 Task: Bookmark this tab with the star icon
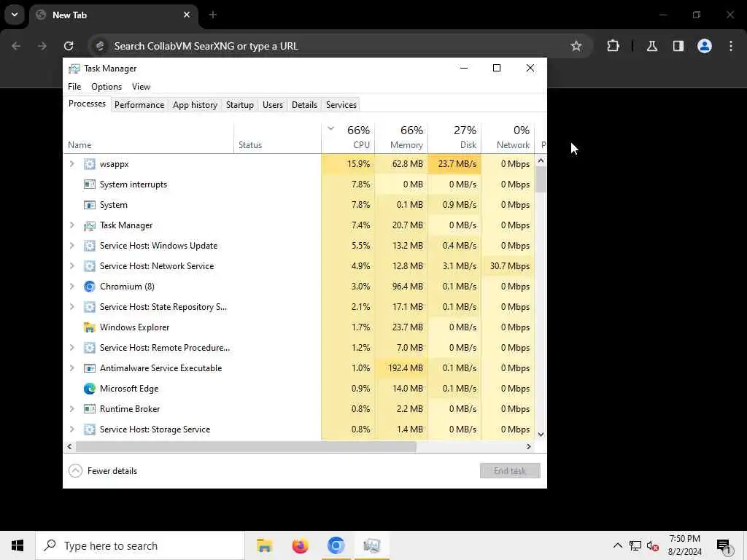[x=576, y=46]
